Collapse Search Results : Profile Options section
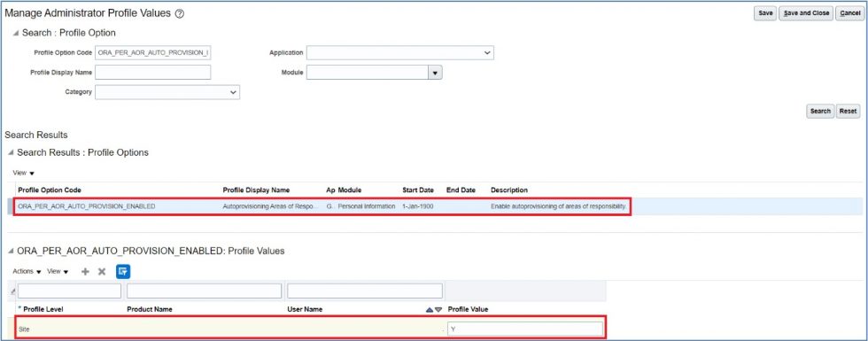 pyautogui.click(x=11, y=152)
